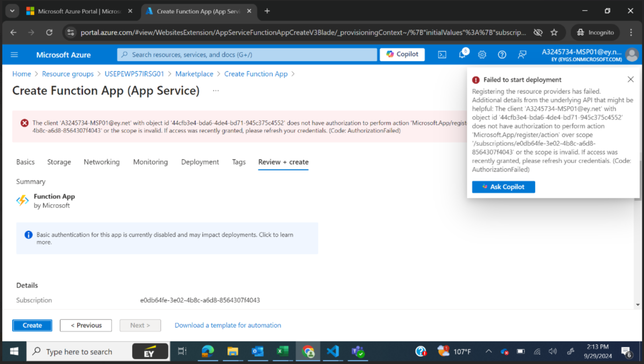
Task: Click the site information icon in address bar
Action: click(71, 33)
